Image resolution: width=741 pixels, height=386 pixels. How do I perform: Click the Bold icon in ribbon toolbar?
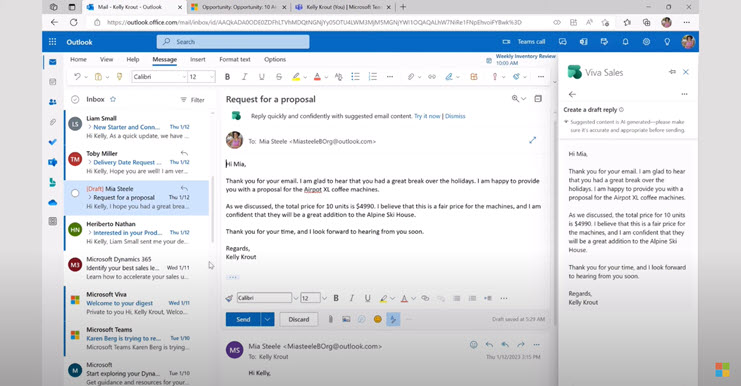[227, 77]
